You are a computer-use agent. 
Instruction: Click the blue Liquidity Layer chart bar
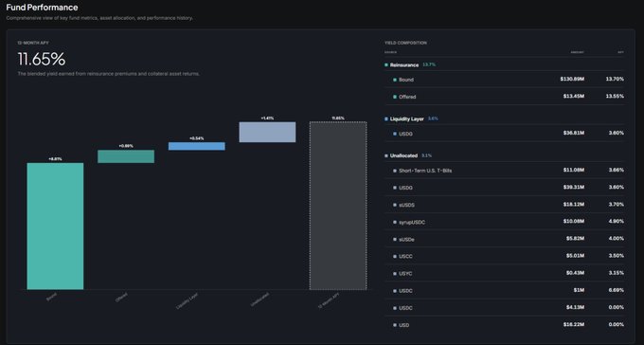[197, 146]
